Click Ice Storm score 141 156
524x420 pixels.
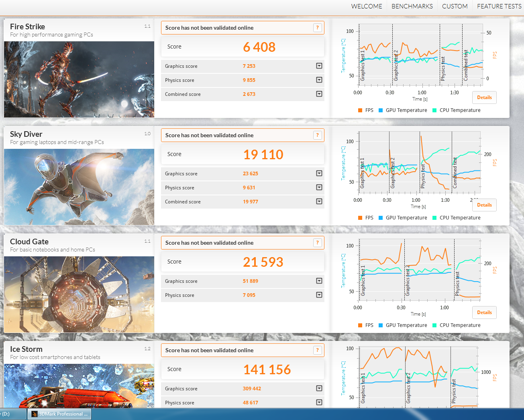pyautogui.click(x=267, y=369)
